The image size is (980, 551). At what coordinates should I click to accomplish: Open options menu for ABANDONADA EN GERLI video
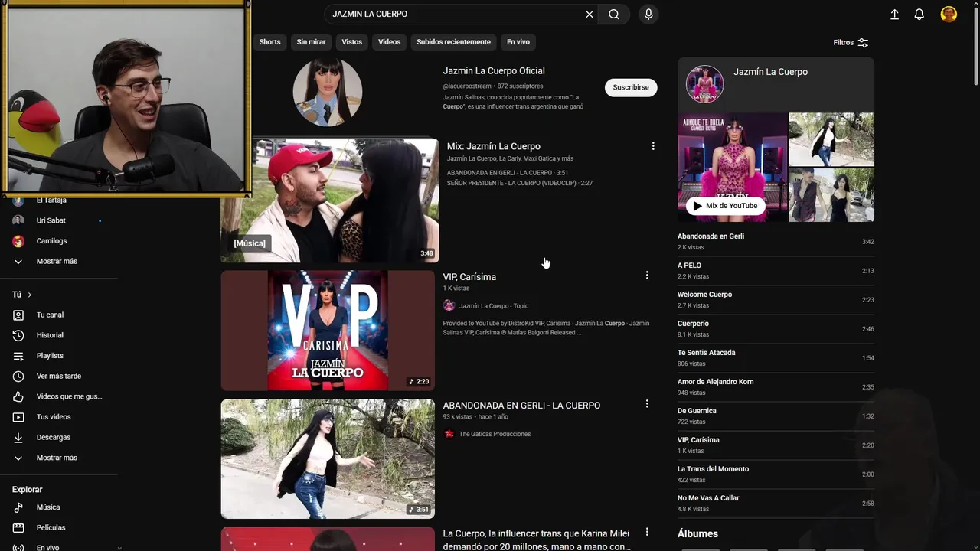coord(647,404)
